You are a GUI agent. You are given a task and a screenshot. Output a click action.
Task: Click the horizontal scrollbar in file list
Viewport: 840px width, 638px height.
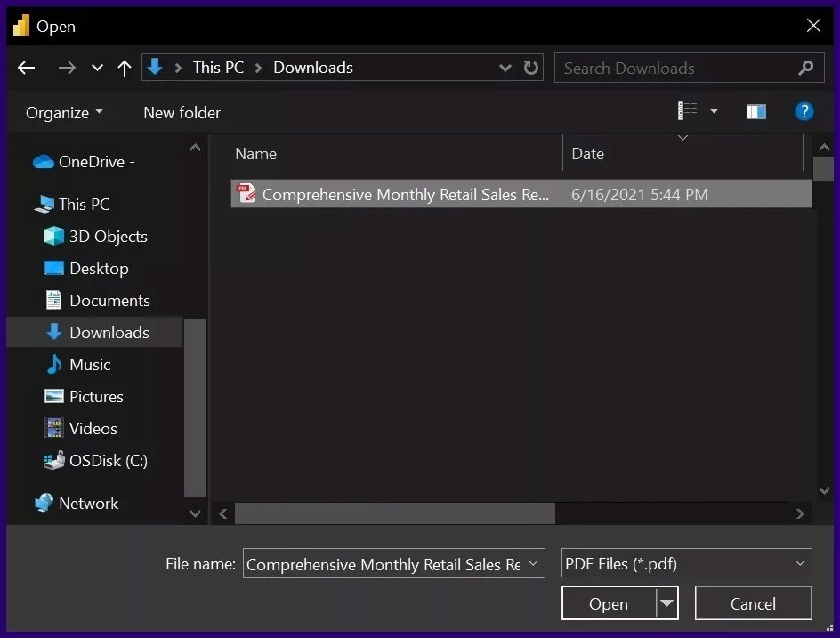click(x=395, y=513)
